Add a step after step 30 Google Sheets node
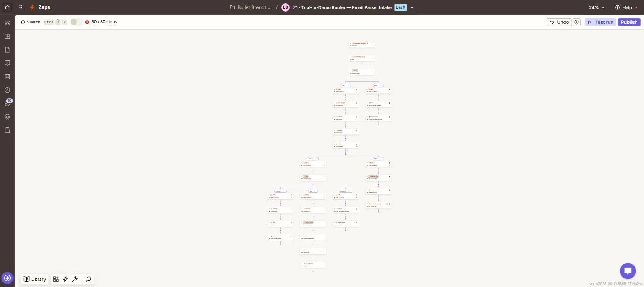The width and height of the screenshot is (644, 287). coord(378,124)
